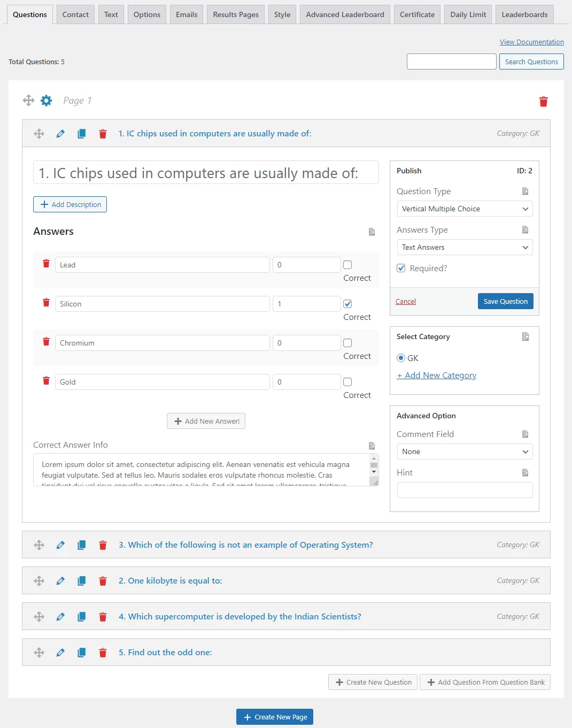Mark Chromium as correct answer

[347, 343]
